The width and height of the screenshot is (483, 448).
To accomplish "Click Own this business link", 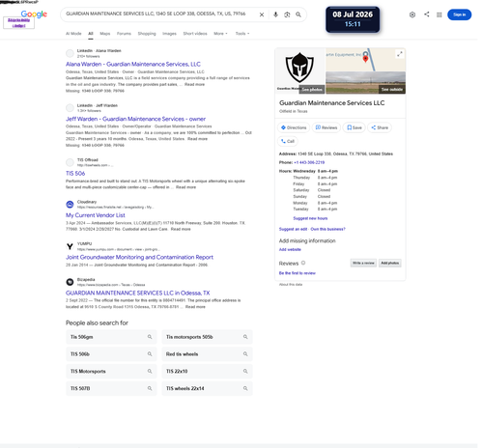I will click(x=327, y=229).
